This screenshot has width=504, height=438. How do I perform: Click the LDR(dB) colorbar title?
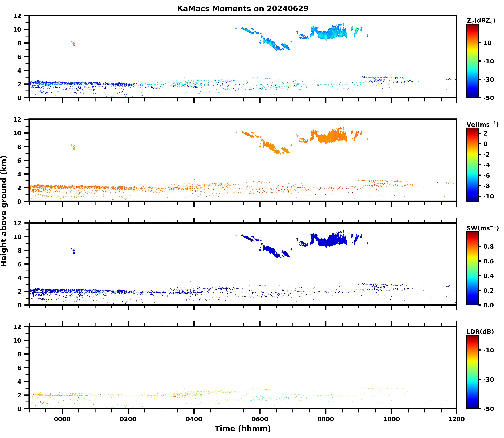click(x=480, y=332)
